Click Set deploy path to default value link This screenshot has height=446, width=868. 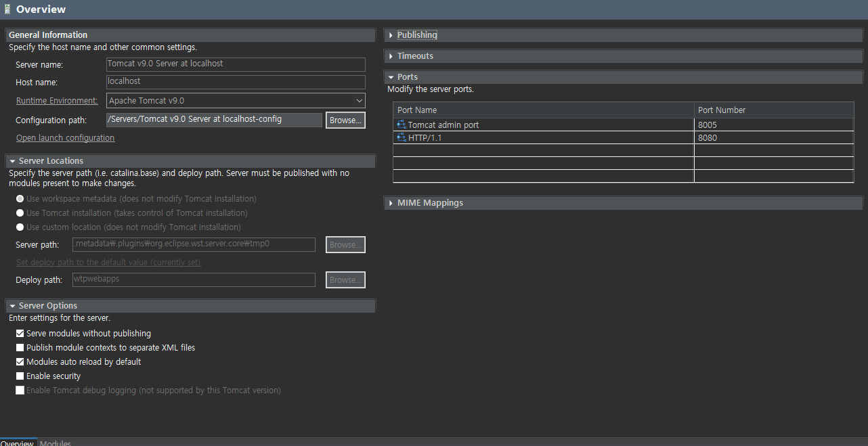coord(108,263)
